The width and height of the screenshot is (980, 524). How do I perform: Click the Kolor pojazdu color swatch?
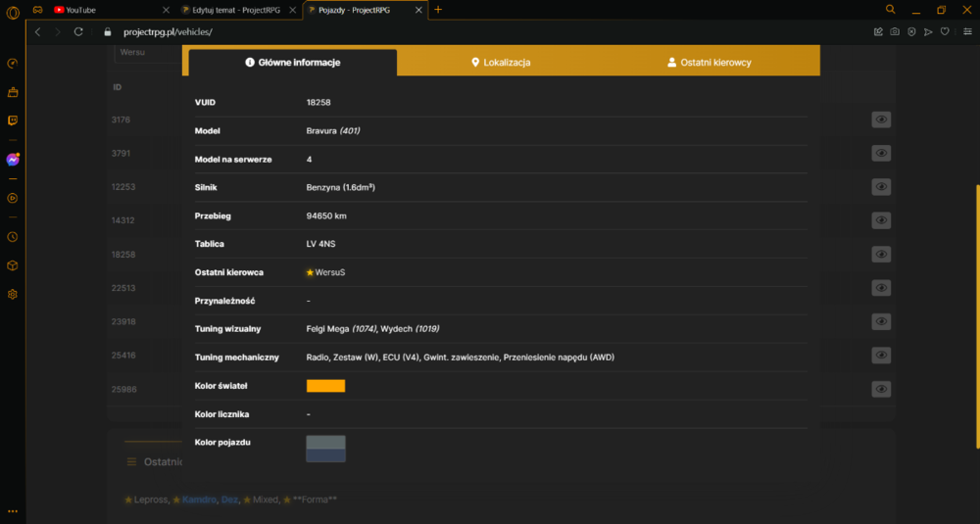pos(325,449)
